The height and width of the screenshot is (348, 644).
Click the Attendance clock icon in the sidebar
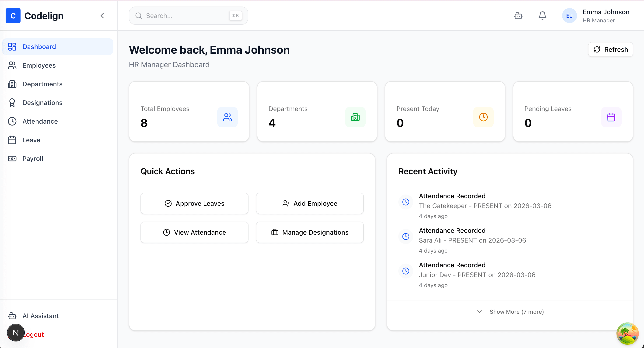12,121
